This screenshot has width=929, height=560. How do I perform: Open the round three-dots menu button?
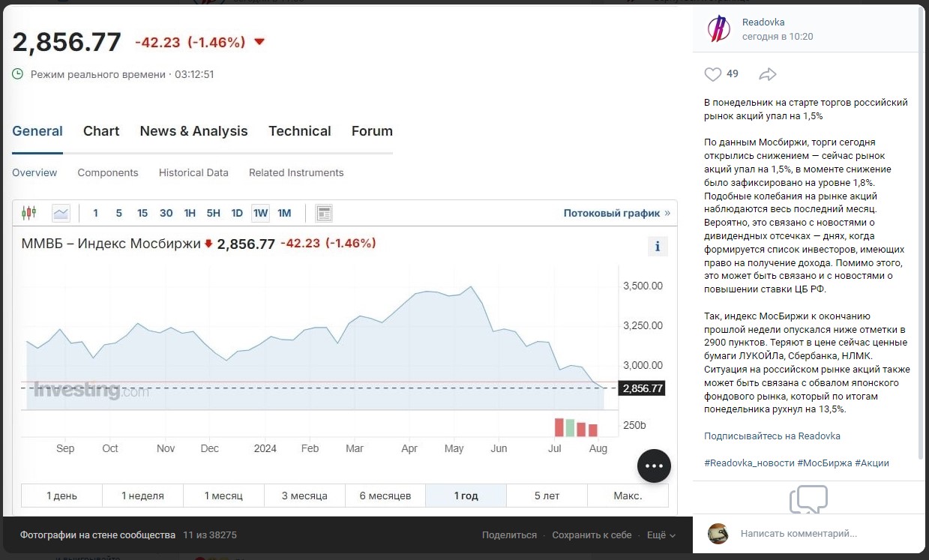[655, 466]
